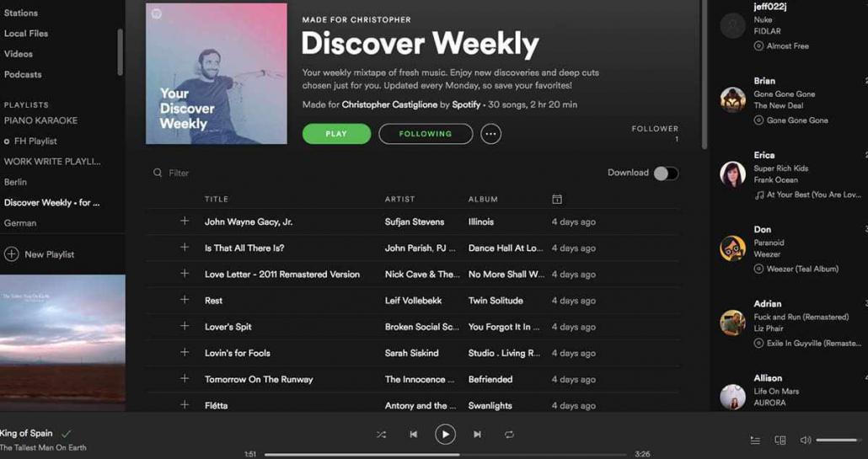Mute audio with the speaker icon
This screenshot has height=459, width=868.
(806, 440)
